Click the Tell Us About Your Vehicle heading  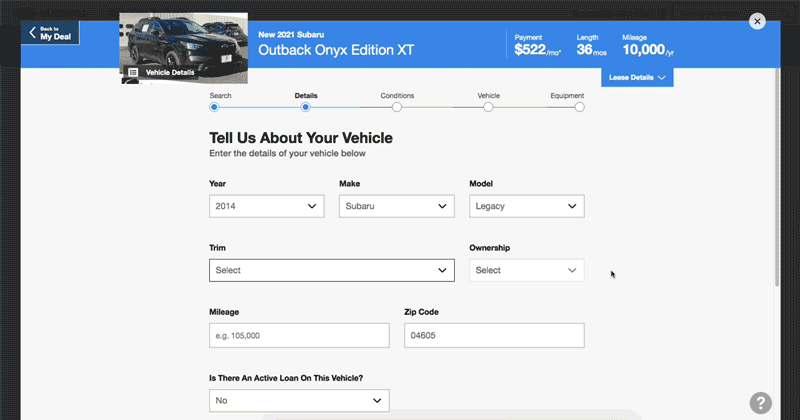301,138
